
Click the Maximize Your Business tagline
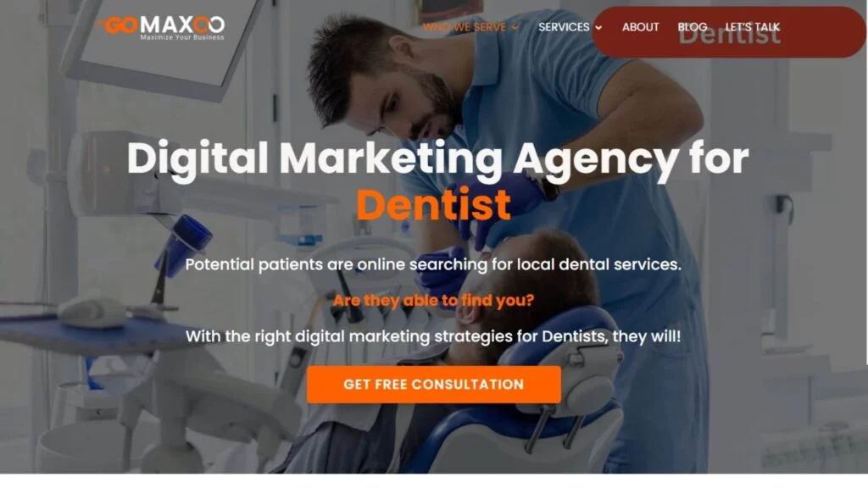(182, 37)
